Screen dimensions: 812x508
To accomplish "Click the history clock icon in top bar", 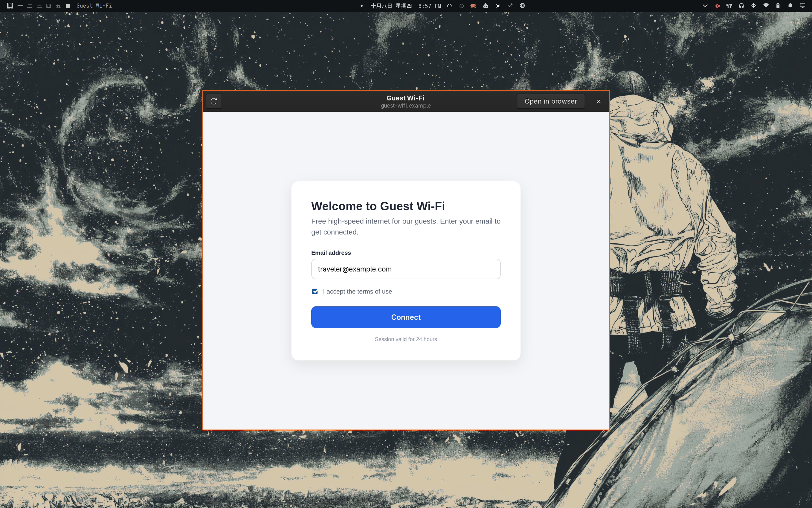I will click(462, 6).
